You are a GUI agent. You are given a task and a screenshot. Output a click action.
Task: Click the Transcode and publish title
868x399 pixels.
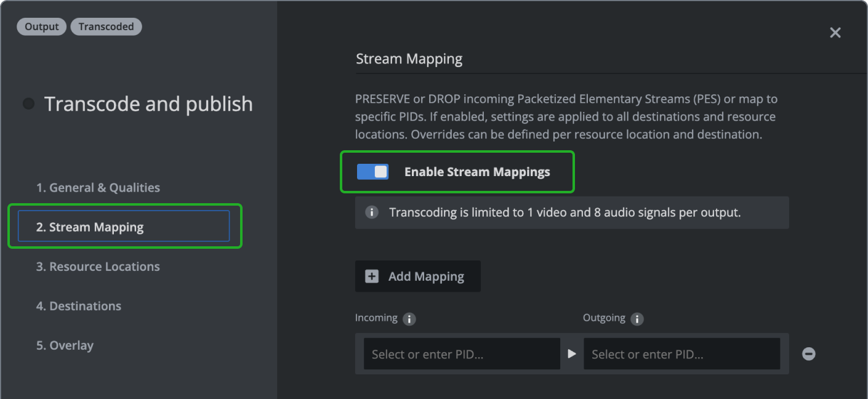click(x=148, y=104)
